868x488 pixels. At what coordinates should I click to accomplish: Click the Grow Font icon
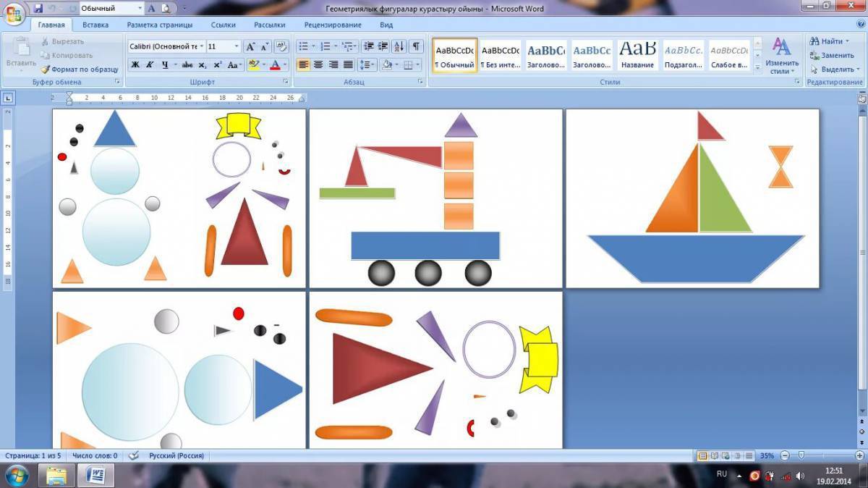tap(250, 46)
